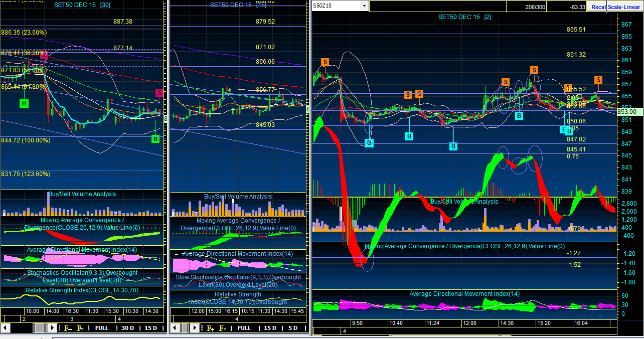Select the magenta S sell marker near 878.41

[44, 56]
